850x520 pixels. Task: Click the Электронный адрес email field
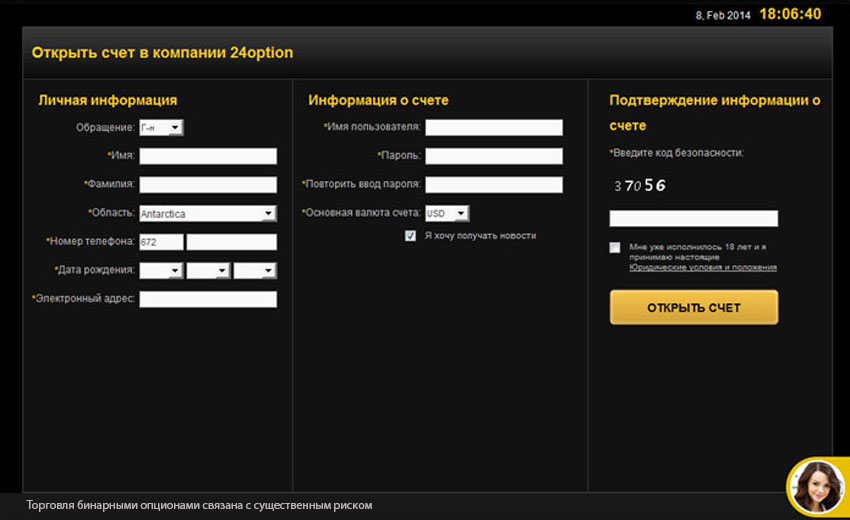(x=208, y=299)
